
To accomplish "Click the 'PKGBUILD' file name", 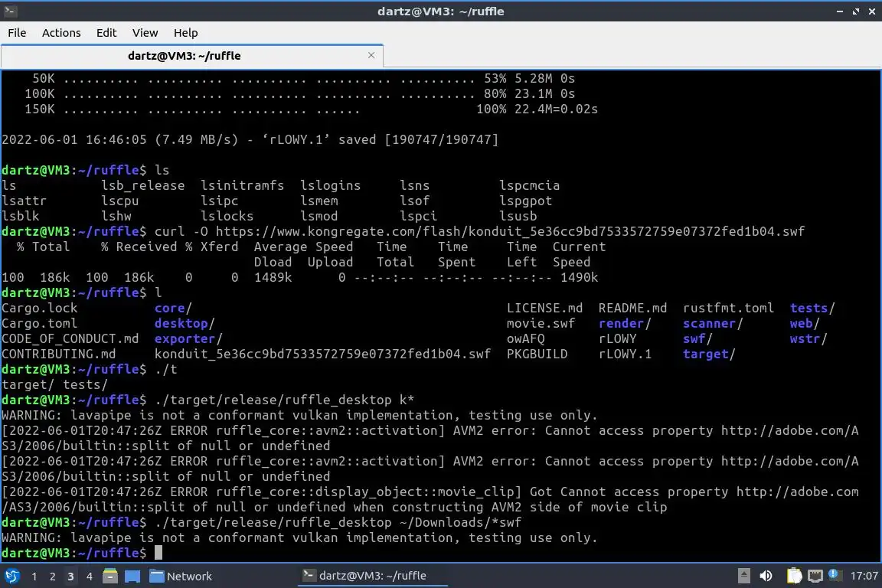I will click(x=537, y=354).
